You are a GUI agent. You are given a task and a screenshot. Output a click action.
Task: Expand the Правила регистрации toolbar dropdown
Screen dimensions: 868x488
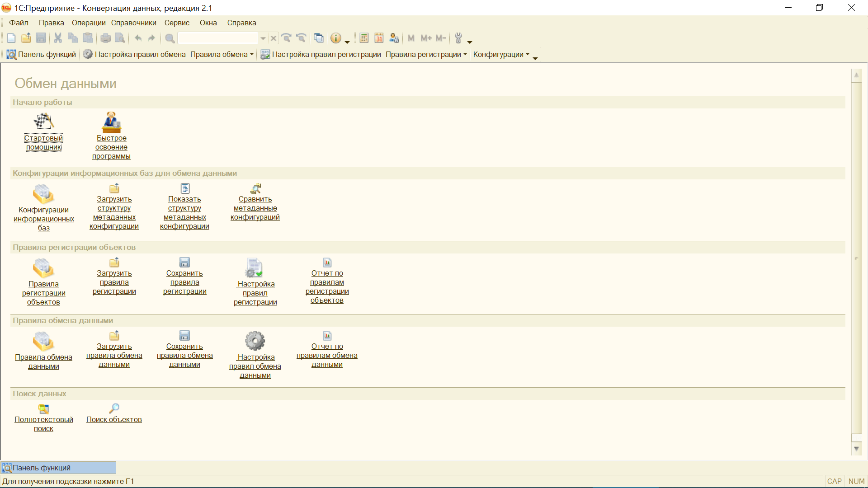426,54
